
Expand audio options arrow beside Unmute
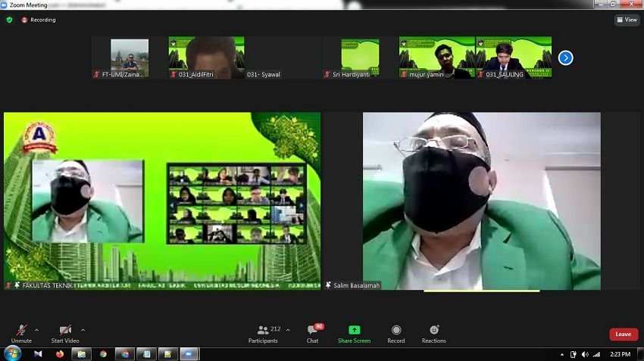(36, 330)
